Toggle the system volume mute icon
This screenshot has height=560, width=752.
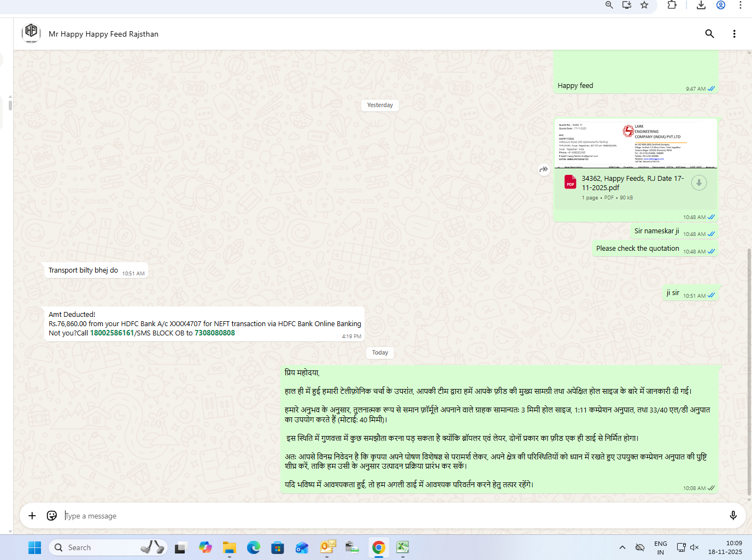pyautogui.click(x=695, y=547)
